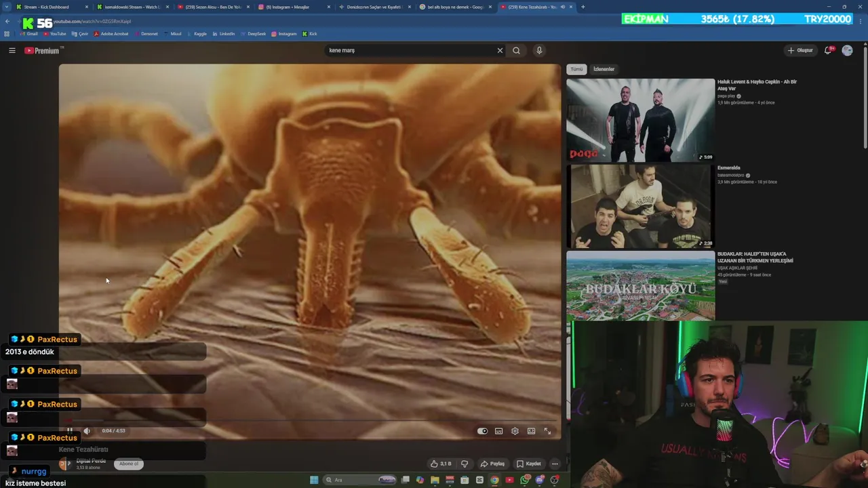Viewport: 868px width, 488px height.
Task: Open the YouTube hamburger guide menu
Action: coord(12,50)
